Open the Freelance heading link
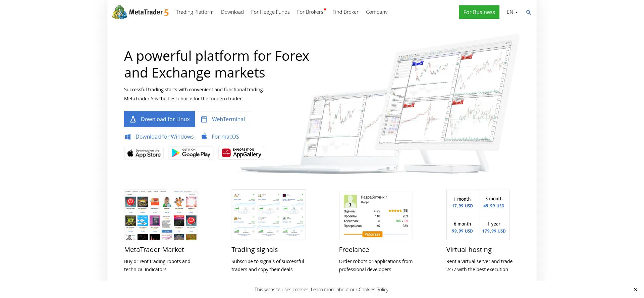This screenshot has height=298, width=644. 354,250
